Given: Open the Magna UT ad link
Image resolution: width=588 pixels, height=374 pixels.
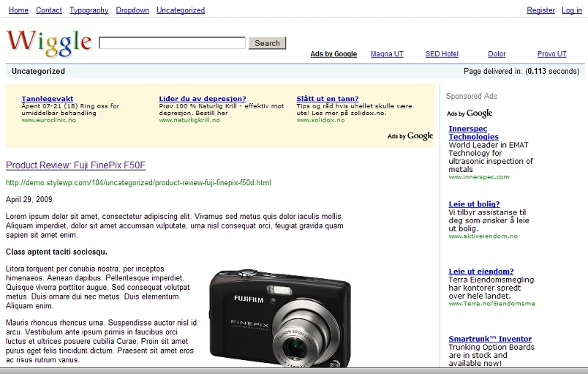Looking at the screenshot, I should 387,54.
